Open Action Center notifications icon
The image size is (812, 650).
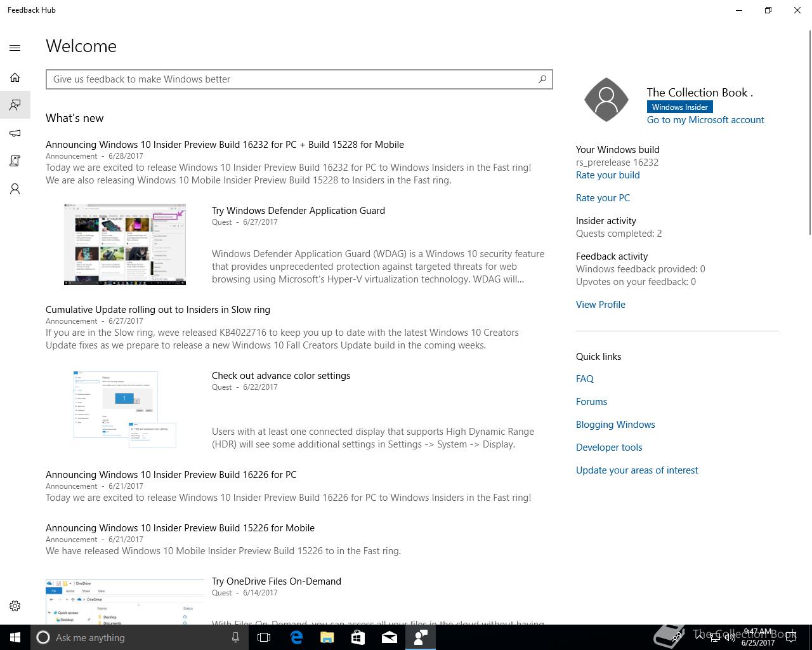click(x=791, y=637)
